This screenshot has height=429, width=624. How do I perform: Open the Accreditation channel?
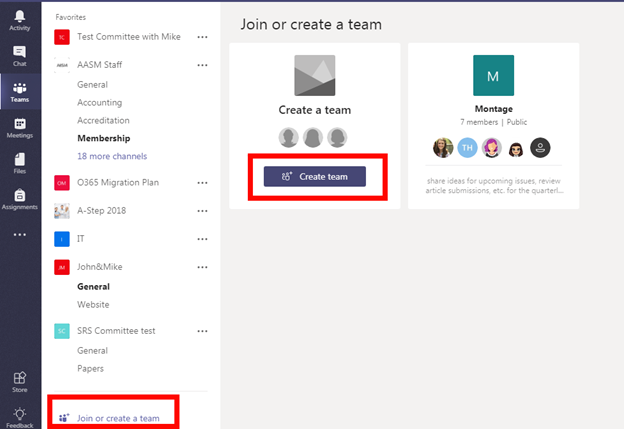pyautogui.click(x=103, y=120)
